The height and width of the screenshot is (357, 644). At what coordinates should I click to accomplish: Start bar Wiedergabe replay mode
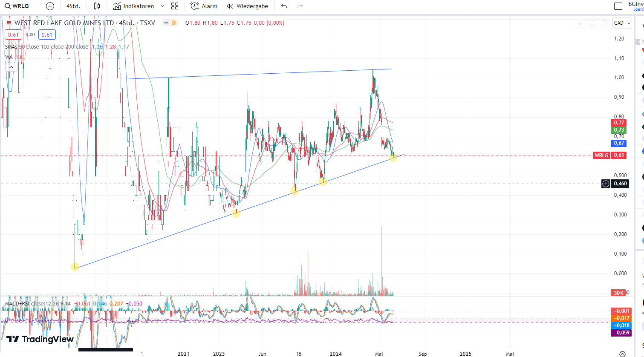click(248, 6)
